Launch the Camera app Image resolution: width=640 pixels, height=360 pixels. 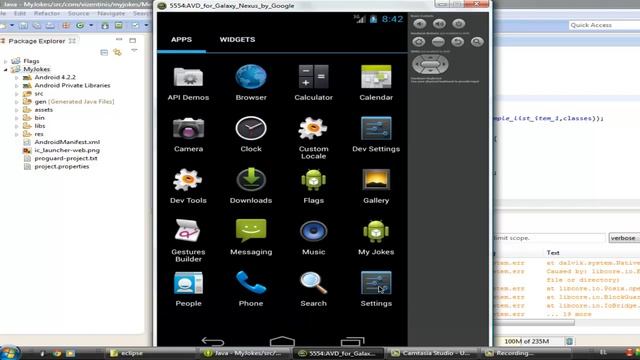(188, 135)
